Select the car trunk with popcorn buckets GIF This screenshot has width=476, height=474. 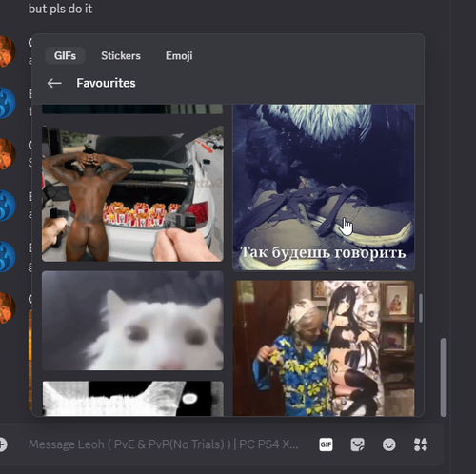point(132,193)
